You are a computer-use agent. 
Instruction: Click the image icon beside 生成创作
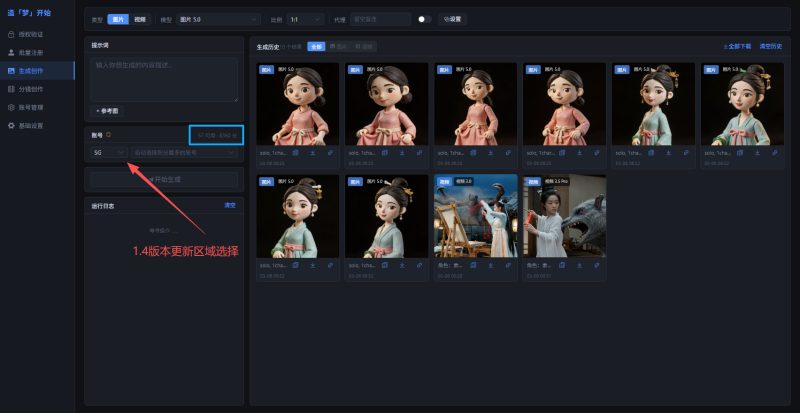click(x=11, y=70)
